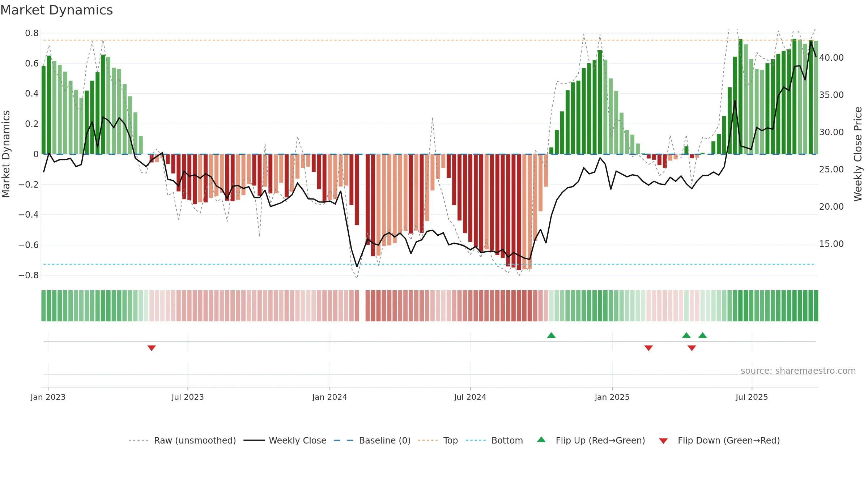Toggle the Raw (unsmoothed) legend entry
This screenshot has width=868, height=488.
(x=182, y=440)
